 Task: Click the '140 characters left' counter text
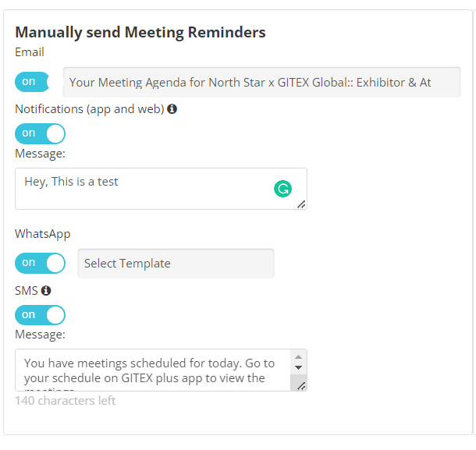[x=66, y=401]
